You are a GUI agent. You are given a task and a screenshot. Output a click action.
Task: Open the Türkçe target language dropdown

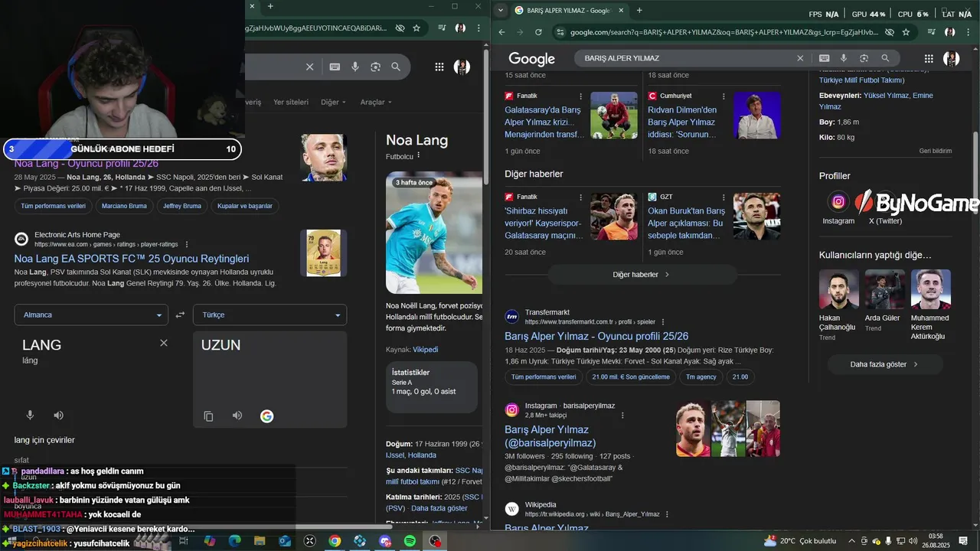[x=270, y=315]
